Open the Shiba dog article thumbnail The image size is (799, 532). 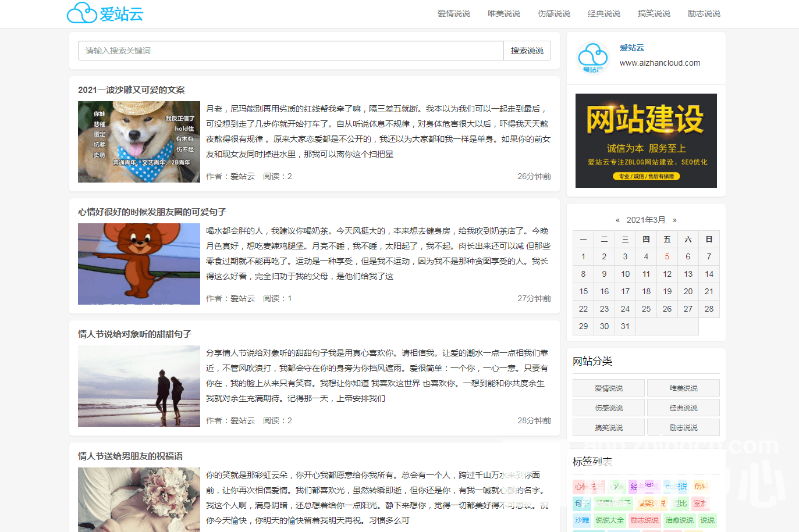coord(139,142)
